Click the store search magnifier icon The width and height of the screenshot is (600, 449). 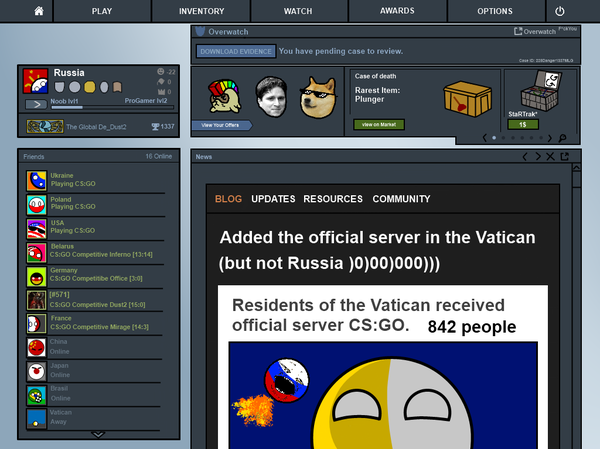click(x=562, y=138)
